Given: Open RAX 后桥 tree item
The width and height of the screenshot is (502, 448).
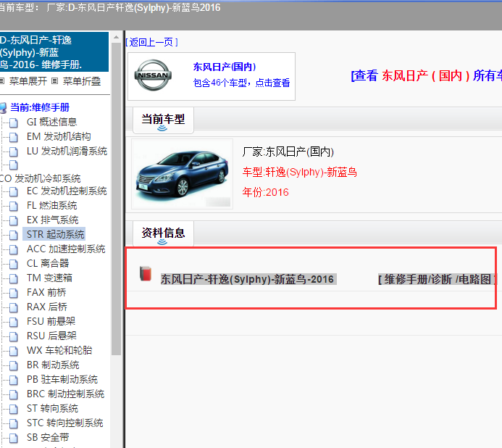Looking at the screenshot, I should (x=47, y=307).
